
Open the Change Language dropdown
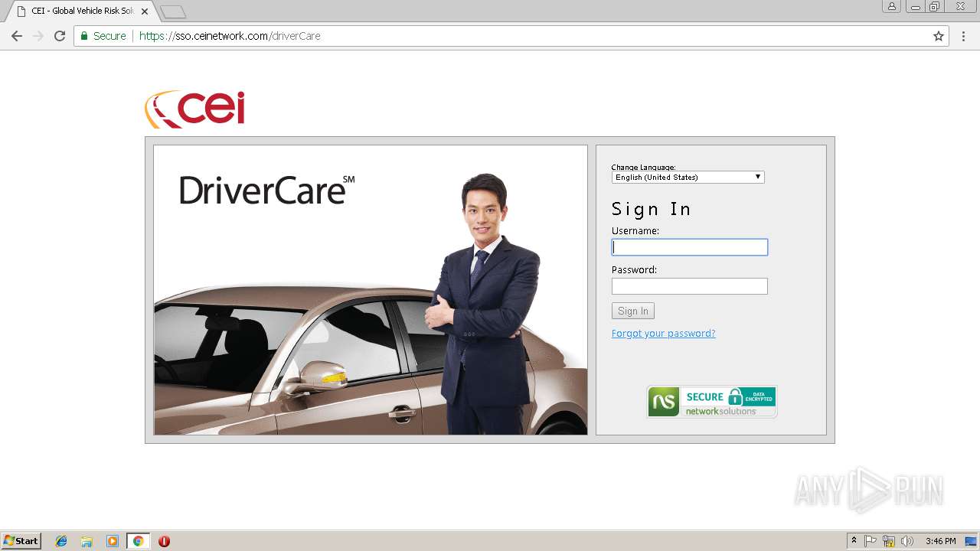point(688,177)
